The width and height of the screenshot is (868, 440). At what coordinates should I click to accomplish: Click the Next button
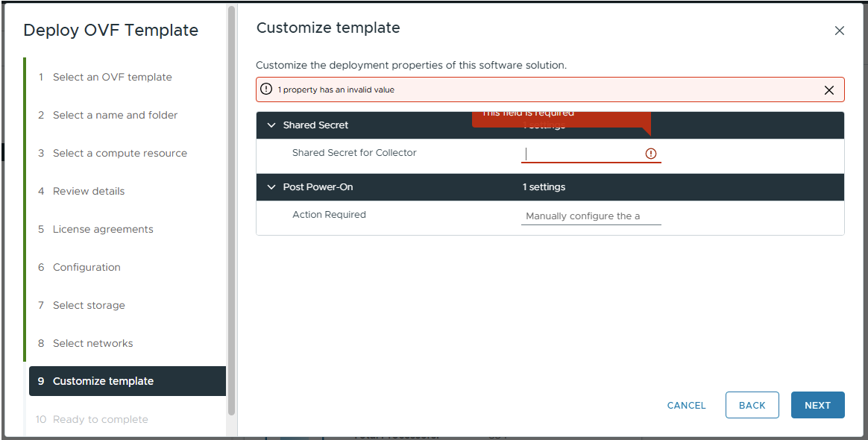point(817,405)
